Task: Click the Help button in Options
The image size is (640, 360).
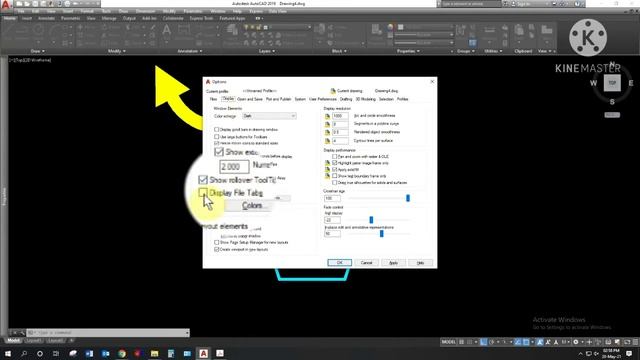Action: (x=420, y=262)
